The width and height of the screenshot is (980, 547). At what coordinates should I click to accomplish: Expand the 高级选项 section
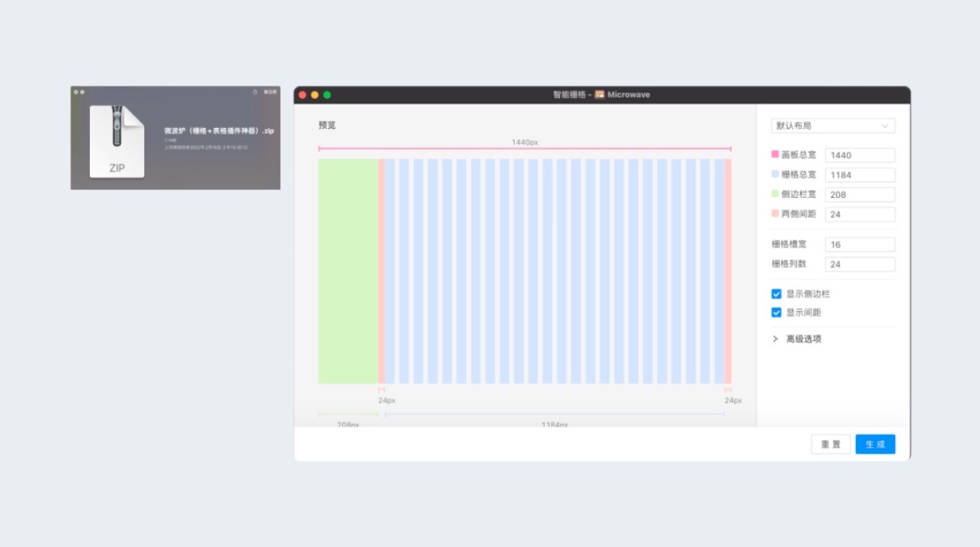pyautogui.click(x=797, y=339)
